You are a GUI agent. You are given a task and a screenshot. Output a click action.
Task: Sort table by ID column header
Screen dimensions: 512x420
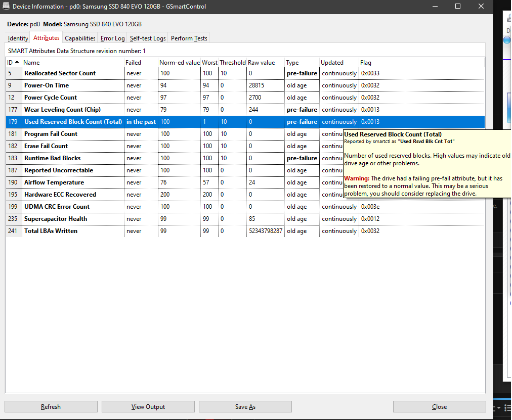(x=13, y=63)
